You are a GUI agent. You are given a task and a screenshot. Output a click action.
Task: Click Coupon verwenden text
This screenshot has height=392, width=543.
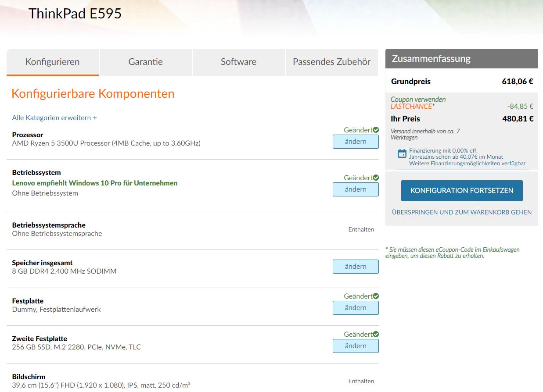click(x=418, y=100)
